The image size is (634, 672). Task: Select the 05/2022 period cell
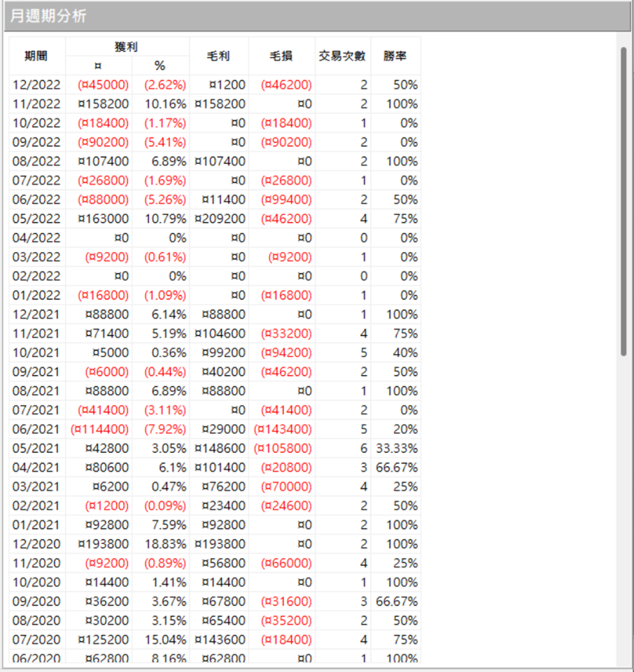point(37,218)
